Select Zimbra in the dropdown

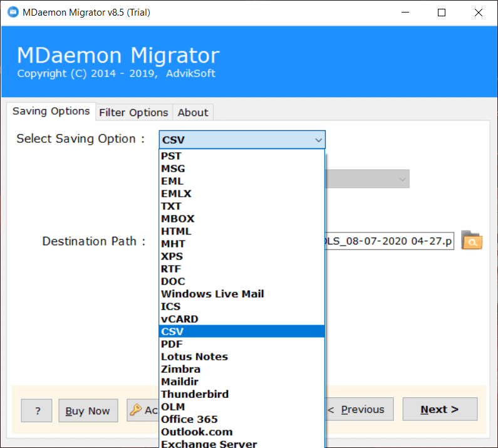(x=242, y=369)
